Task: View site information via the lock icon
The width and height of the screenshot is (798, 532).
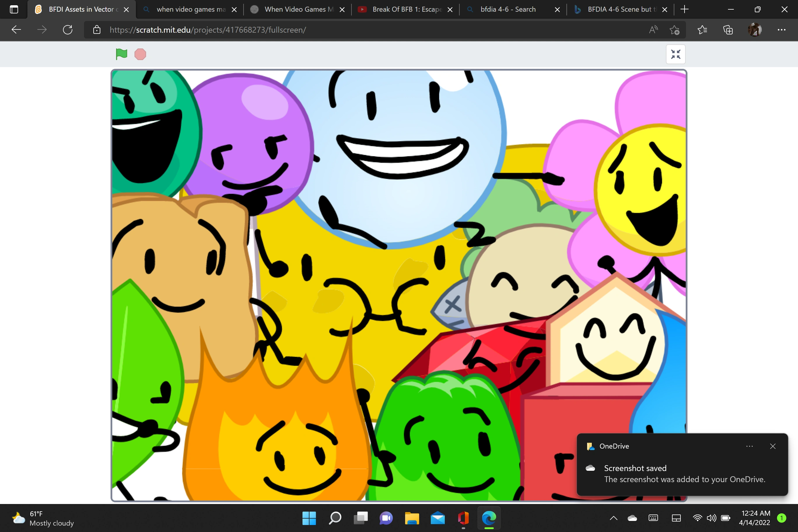Action: tap(97, 29)
